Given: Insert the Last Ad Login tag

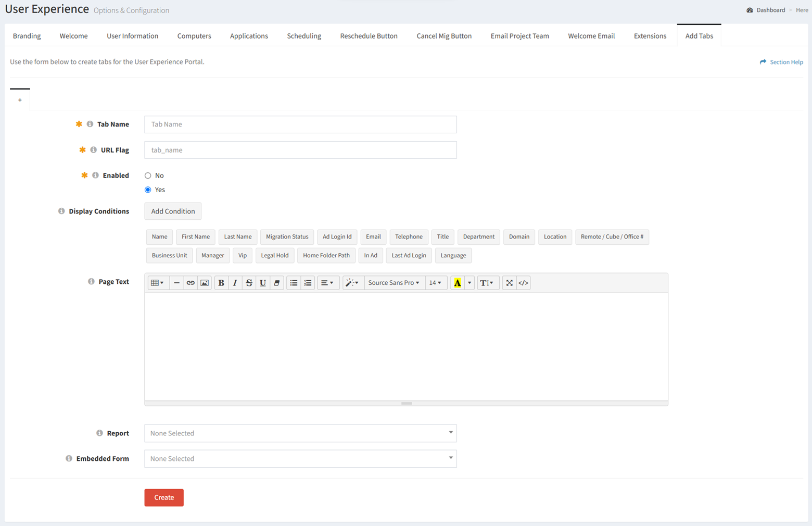Looking at the screenshot, I should (409, 255).
